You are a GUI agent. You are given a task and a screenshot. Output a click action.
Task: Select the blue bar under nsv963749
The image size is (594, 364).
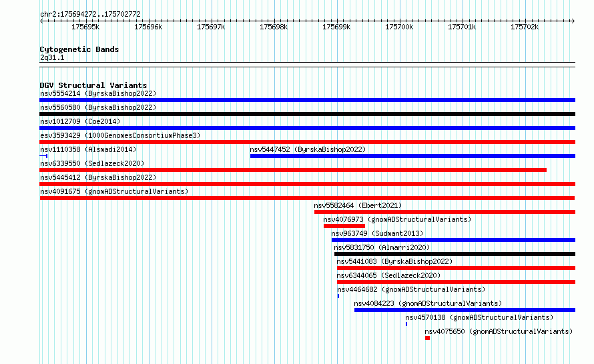(x=453, y=240)
